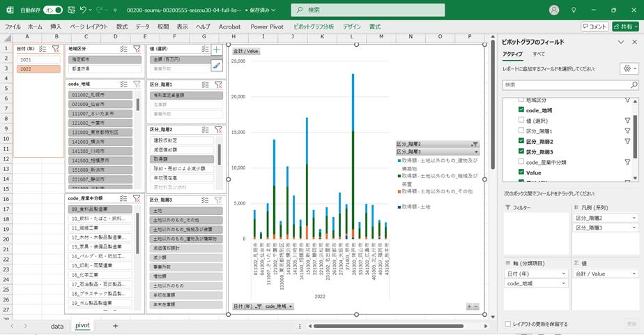Viewport: 644px width, 335px height.
Task: Open chart styles brush button
Action: click(x=217, y=66)
